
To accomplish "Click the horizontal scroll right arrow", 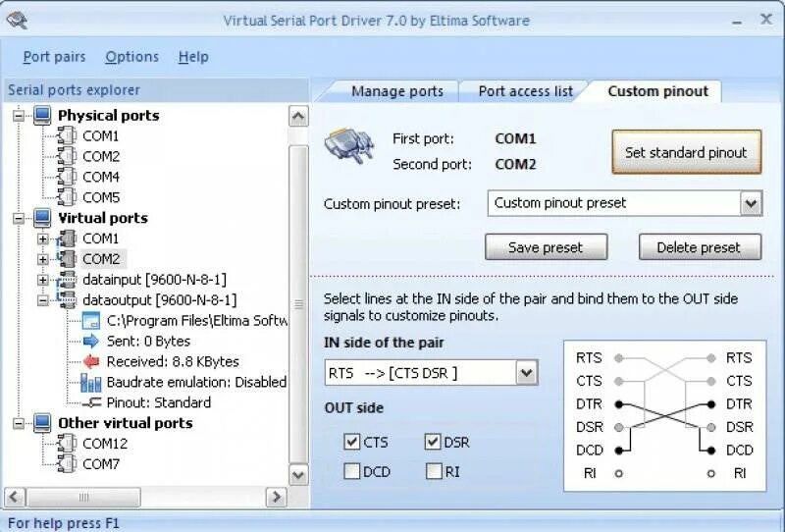I will point(277,497).
